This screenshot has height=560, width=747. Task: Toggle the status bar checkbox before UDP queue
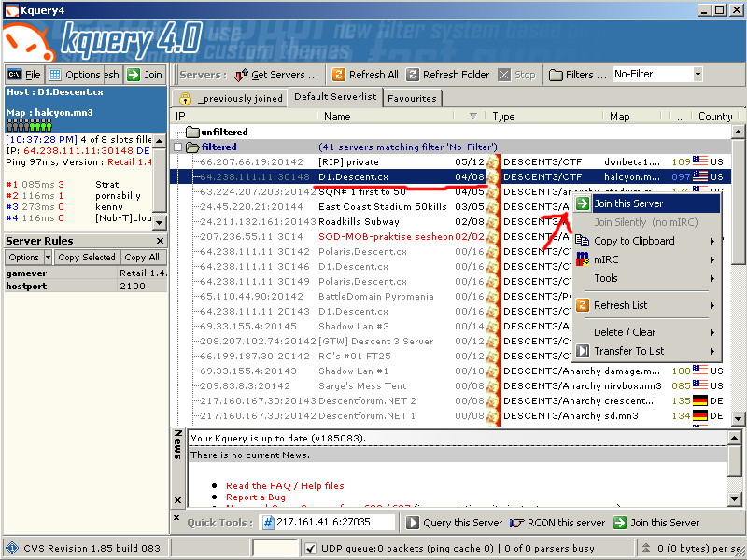click(311, 549)
